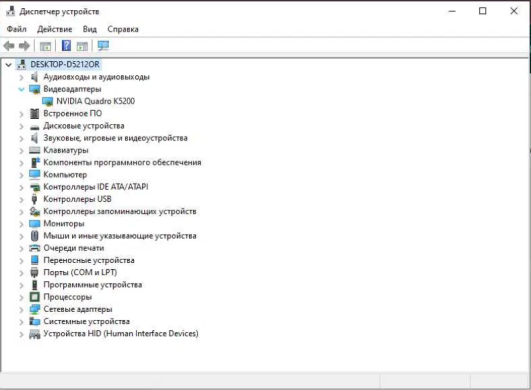Select the Контроллеры USB row text
Image resolution: width=531 pixels, height=390 pixels.
coord(77,199)
